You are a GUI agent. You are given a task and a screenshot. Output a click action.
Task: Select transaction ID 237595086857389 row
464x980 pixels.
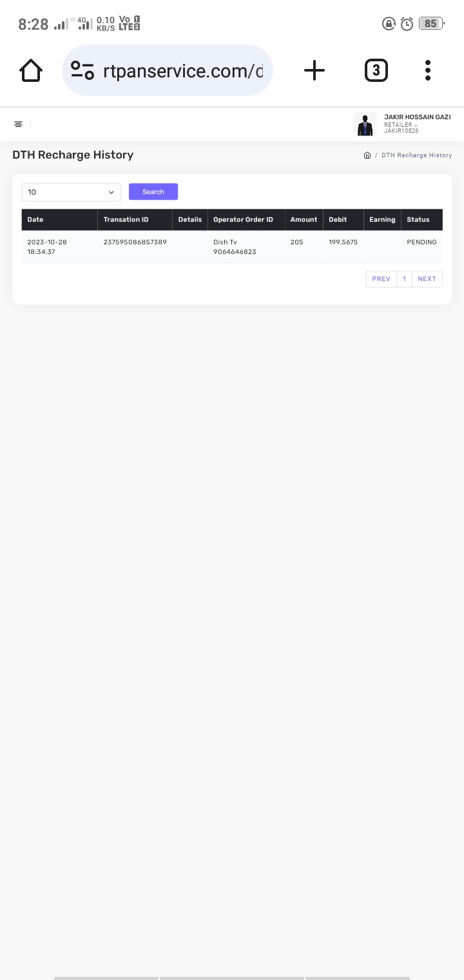(x=232, y=247)
